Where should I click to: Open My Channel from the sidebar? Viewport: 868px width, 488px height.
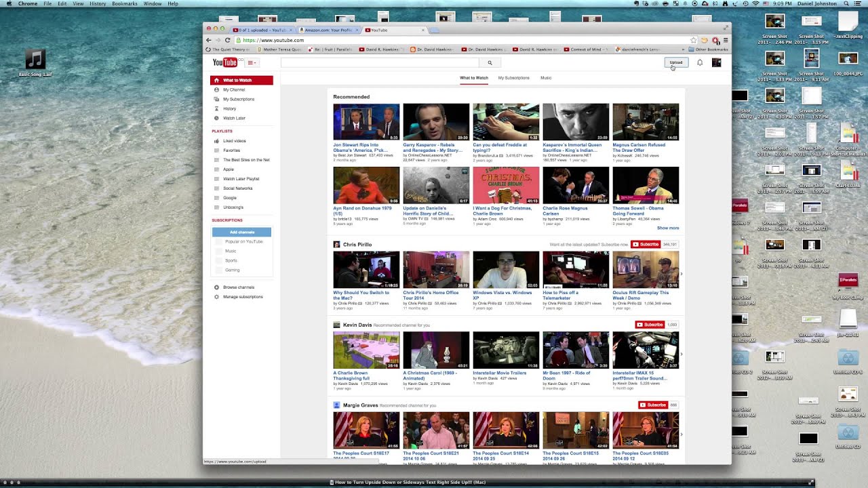[234, 89]
